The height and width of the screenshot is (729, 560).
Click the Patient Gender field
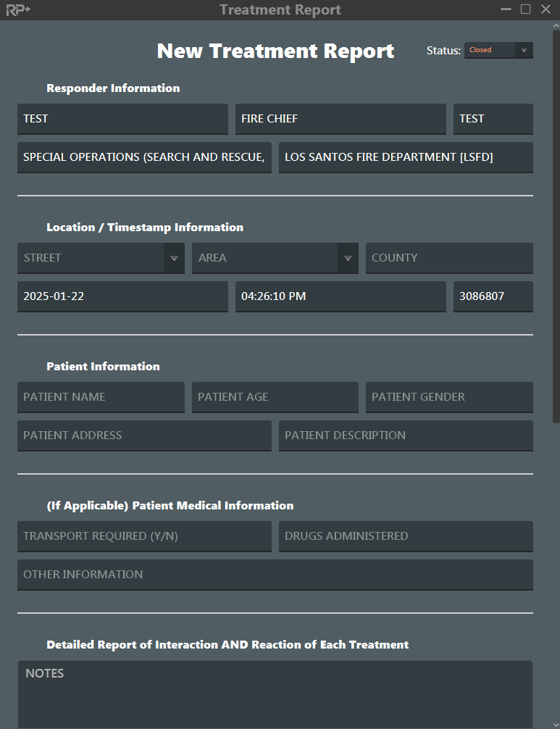pos(448,397)
